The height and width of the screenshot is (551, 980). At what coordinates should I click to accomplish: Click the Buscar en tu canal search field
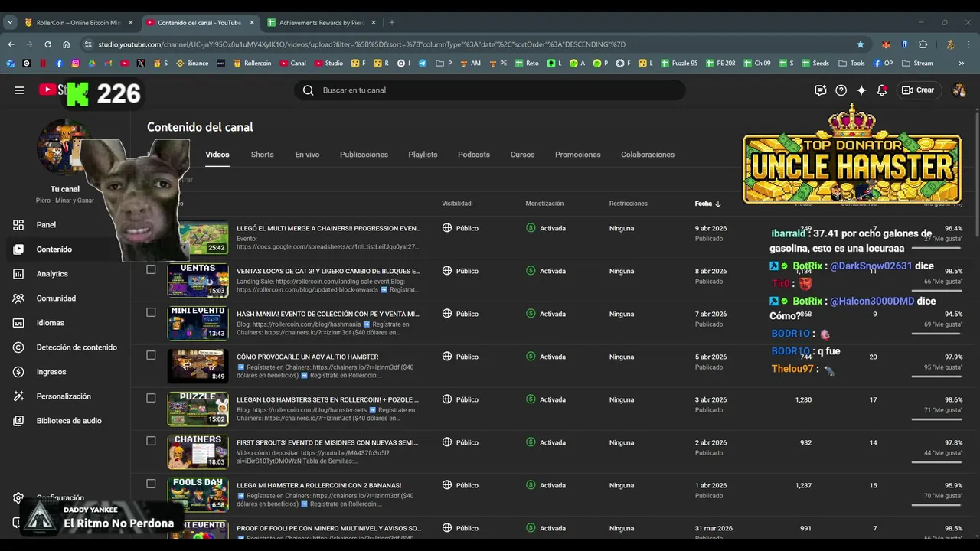click(490, 90)
